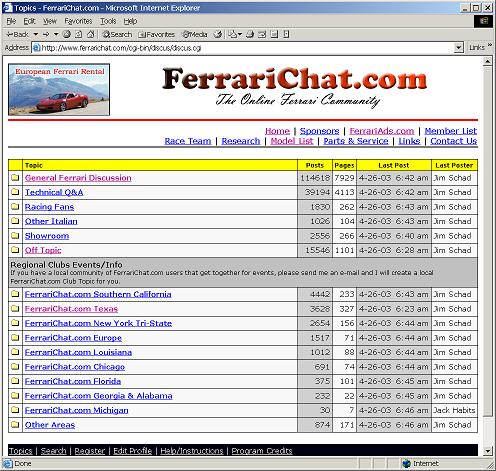
Task: Open Edit Profile in the bottom bar
Action: [133, 451]
